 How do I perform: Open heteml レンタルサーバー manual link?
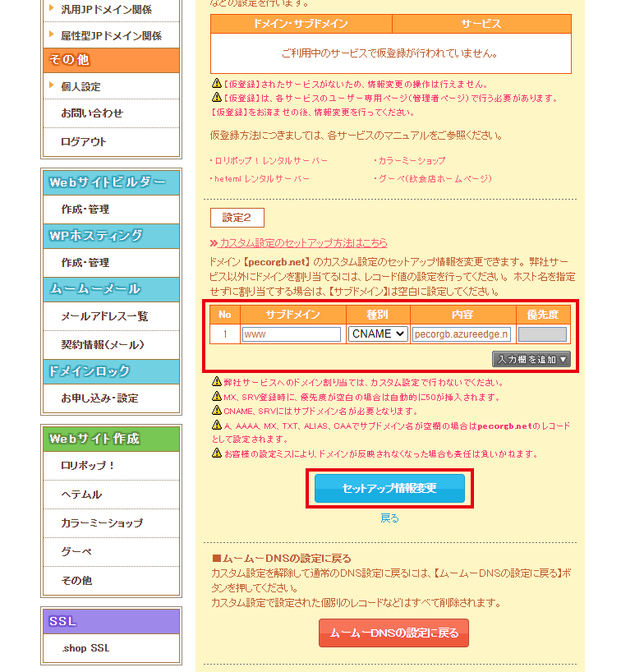[262, 178]
